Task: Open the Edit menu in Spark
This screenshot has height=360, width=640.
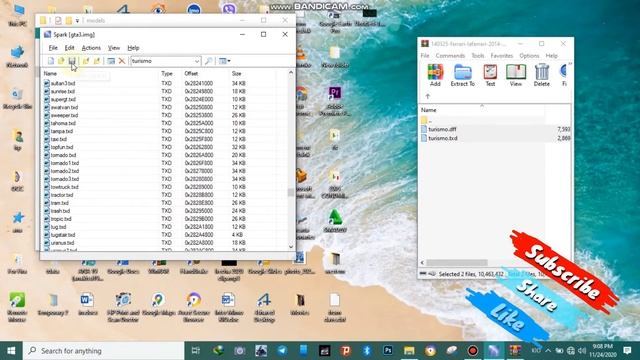Action: pos(69,48)
